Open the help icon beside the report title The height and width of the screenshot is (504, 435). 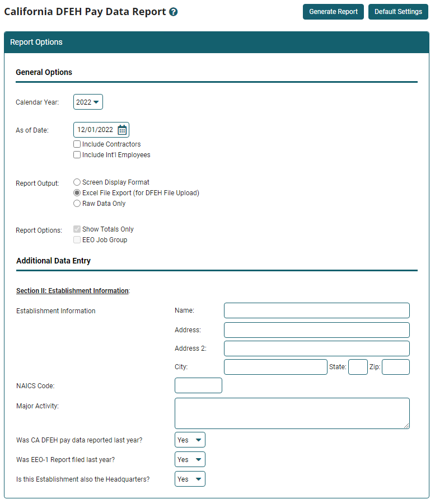tap(173, 12)
